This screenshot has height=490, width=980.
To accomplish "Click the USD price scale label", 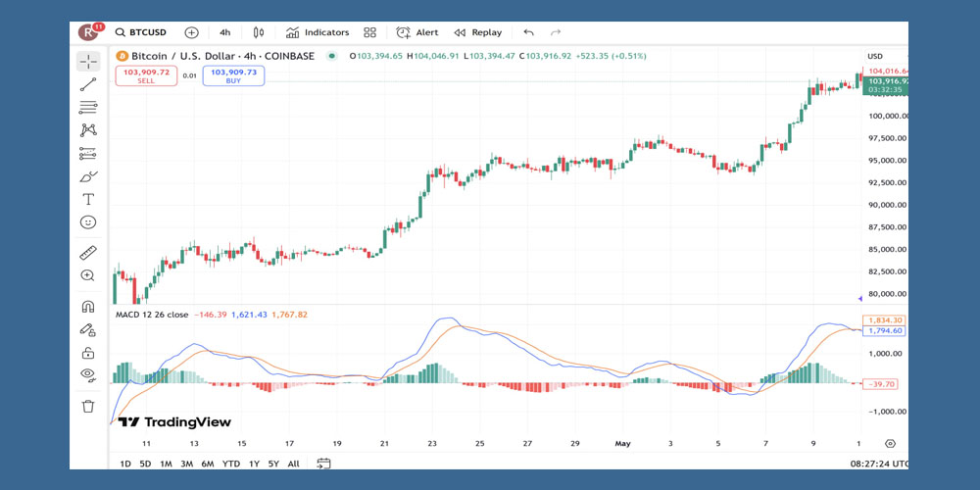I will (875, 56).
